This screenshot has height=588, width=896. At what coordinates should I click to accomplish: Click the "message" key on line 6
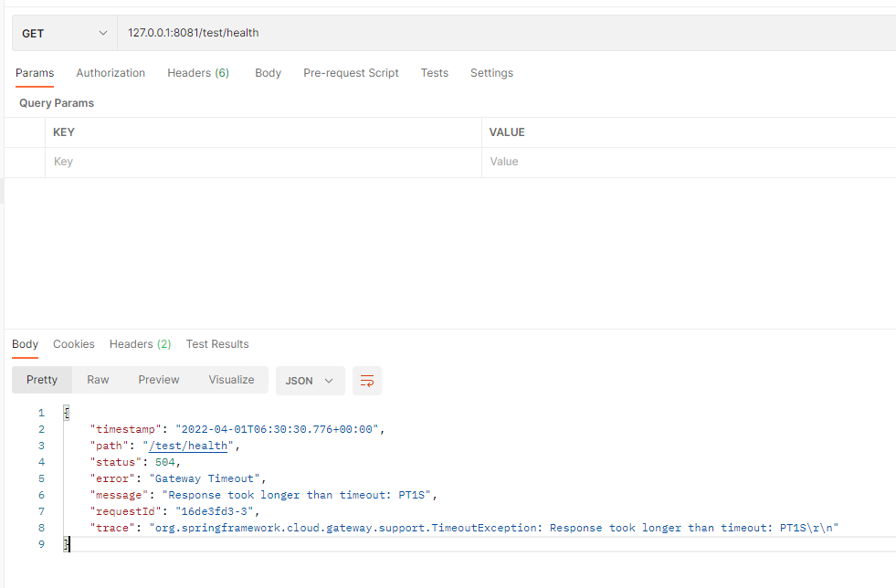[119, 495]
